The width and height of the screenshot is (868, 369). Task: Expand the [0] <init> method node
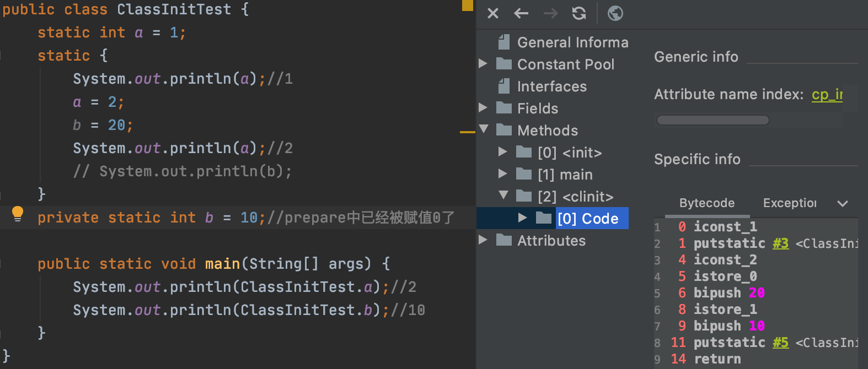[x=502, y=152]
